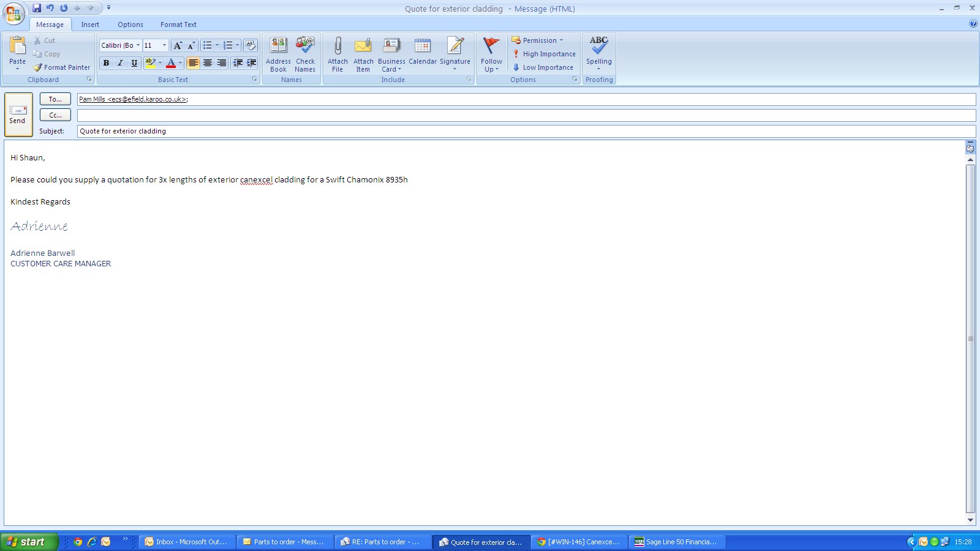The image size is (980, 551).
Task: Open the Follow Up menu
Action: [x=491, y=54]
